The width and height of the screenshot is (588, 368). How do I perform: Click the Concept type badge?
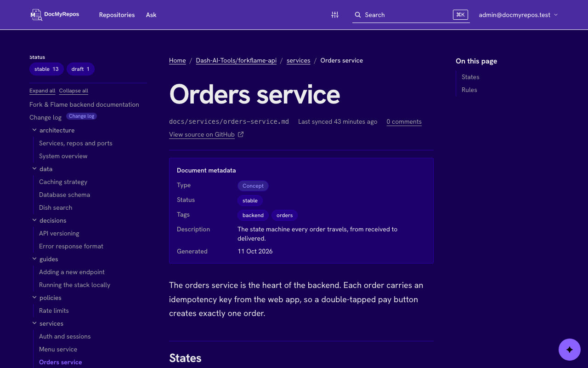(253, 186)
